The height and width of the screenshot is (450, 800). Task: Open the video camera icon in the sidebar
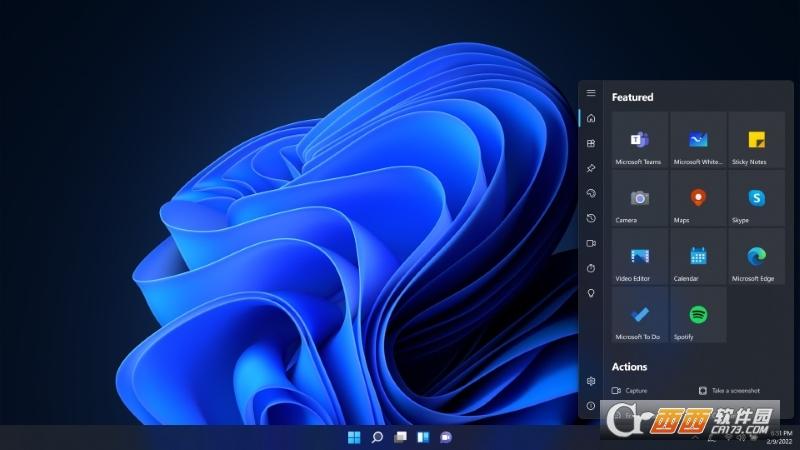pyautogui.click(x=591, y=243)
